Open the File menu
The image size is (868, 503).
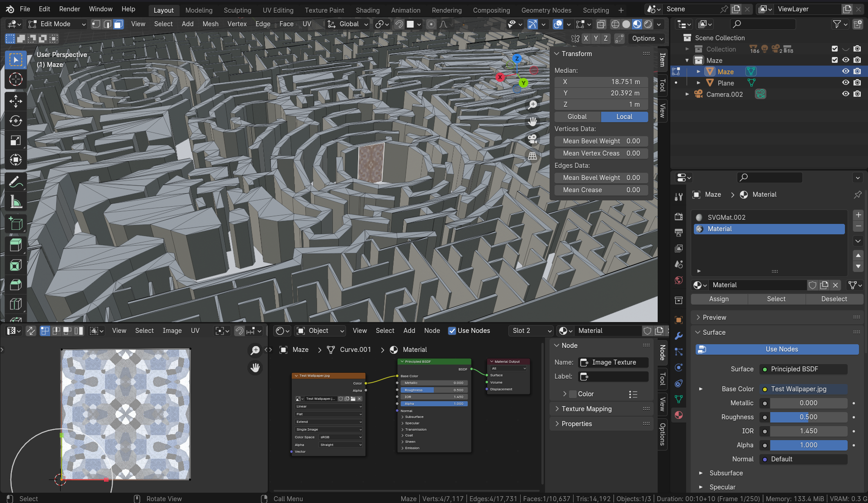25,9
